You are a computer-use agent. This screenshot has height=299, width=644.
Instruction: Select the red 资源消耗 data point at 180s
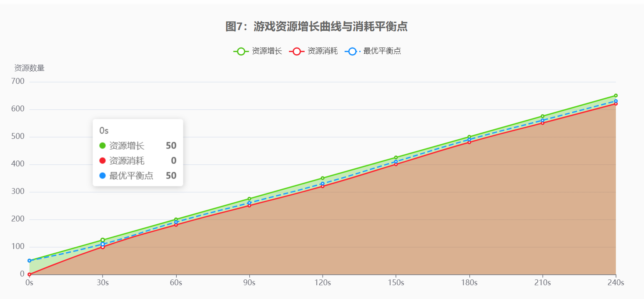point(469,142)
